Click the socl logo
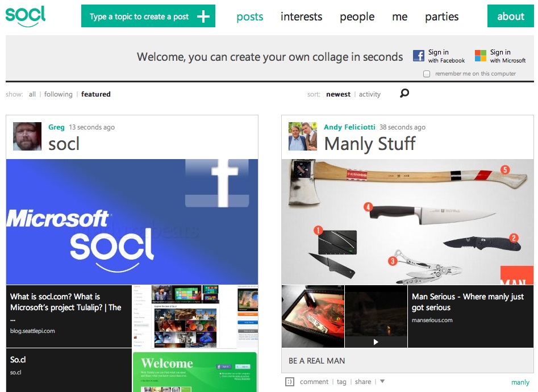The height and width of the screenshot is (392, 538). pos(26,16)
